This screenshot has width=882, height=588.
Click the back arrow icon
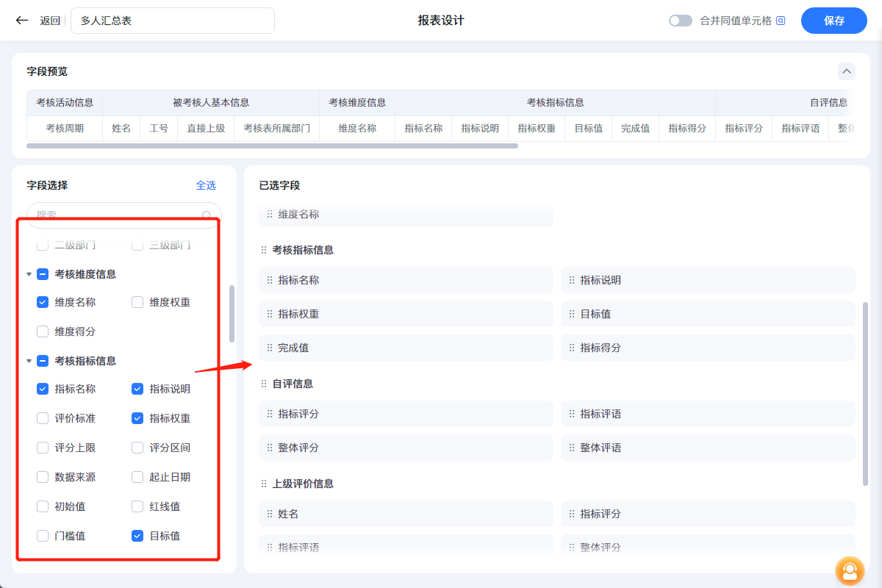click(22, 21)
